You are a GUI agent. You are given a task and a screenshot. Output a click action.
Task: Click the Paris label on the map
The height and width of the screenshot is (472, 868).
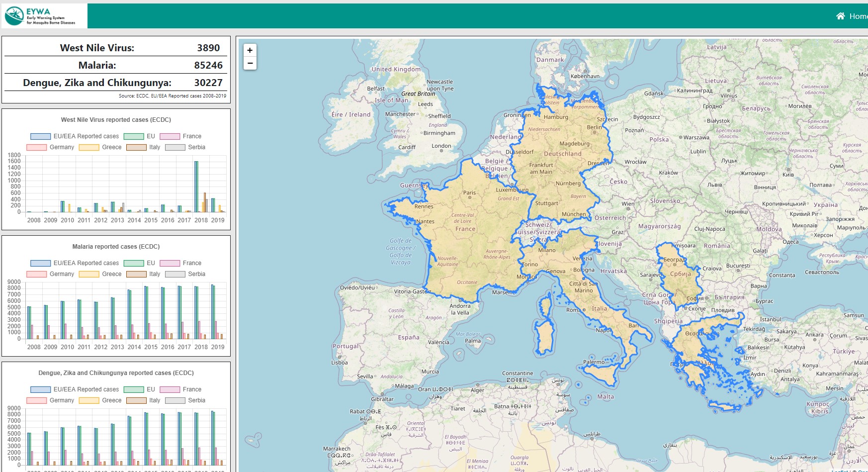tap(469, 192)
